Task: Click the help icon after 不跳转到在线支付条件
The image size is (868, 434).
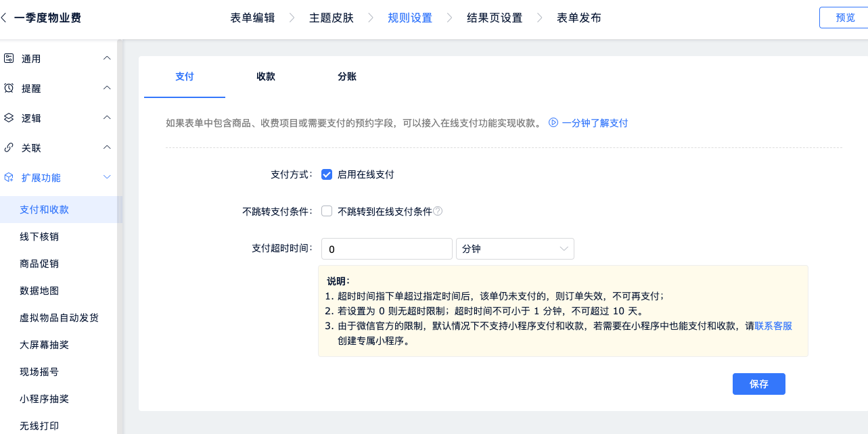Action: click(438, 211)
